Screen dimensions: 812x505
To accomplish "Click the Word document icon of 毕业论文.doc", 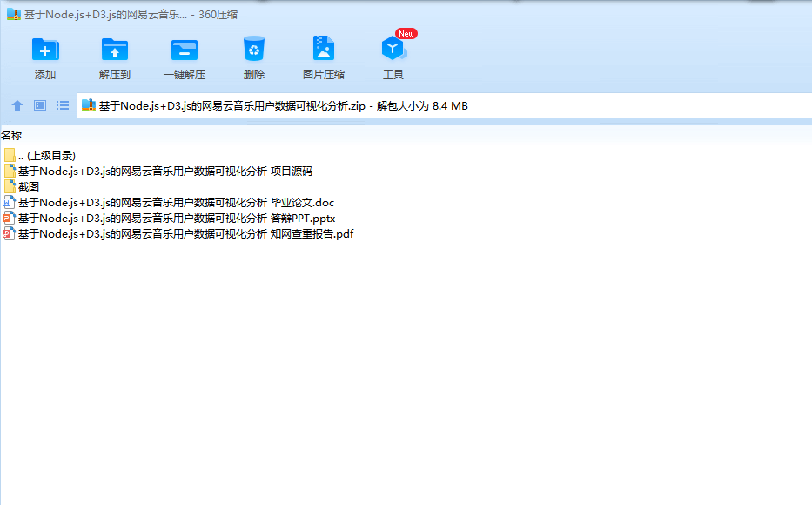I will click(x=9, y=203).
